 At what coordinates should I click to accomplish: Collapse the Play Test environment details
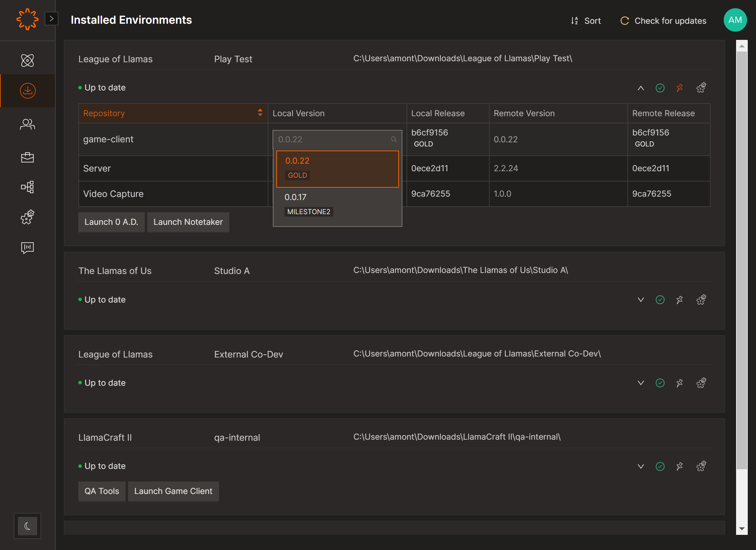click(x=641, y=88)
